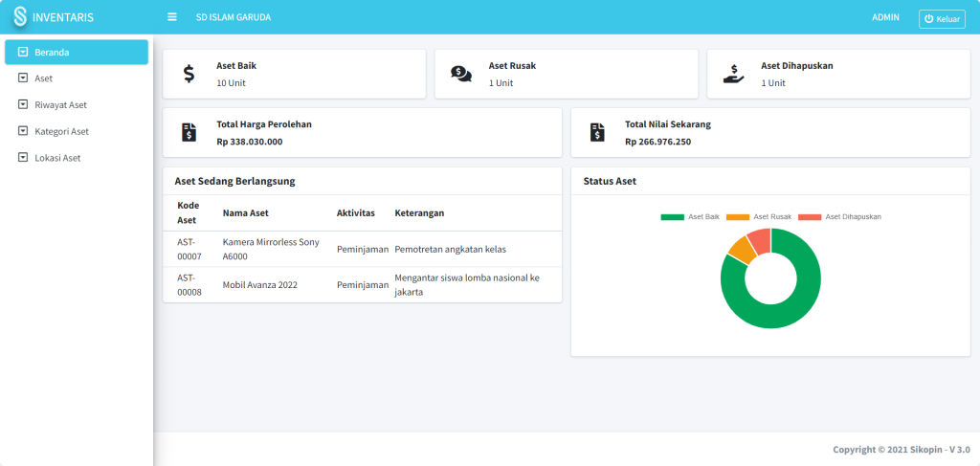Screen dimensions: 980x466
Task: Click the caret icon next to Riwayat Aset
Action: pyautogui.click(x=23, y=104)
